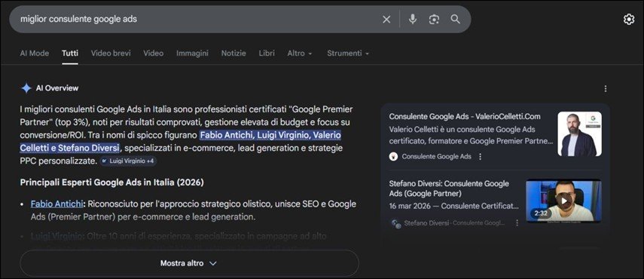
Task: Open the Video results tab
Action: tap(153, 53)
